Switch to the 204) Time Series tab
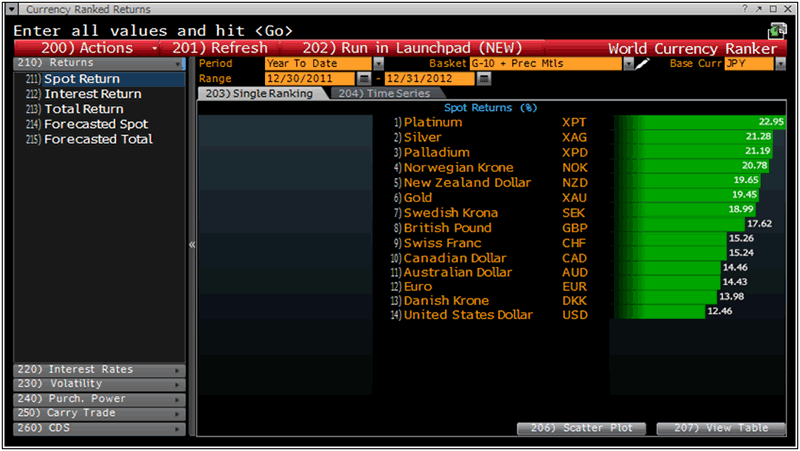This screenshot has width=800, height=451. 386,93
